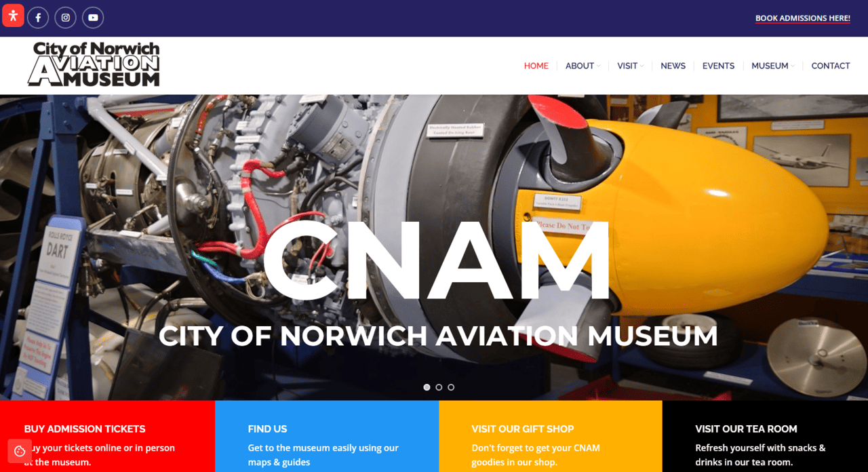
Task: Open cookie settings icon at bottom left
Action: (x=20, y=451)
